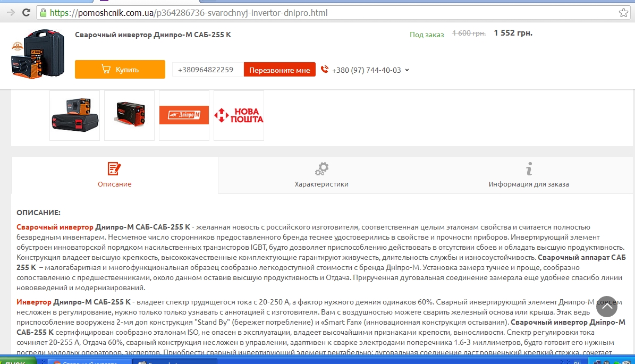Click the red phone handset icon
Viewport: 635px width, 364px height.
(x=325, y=70)
